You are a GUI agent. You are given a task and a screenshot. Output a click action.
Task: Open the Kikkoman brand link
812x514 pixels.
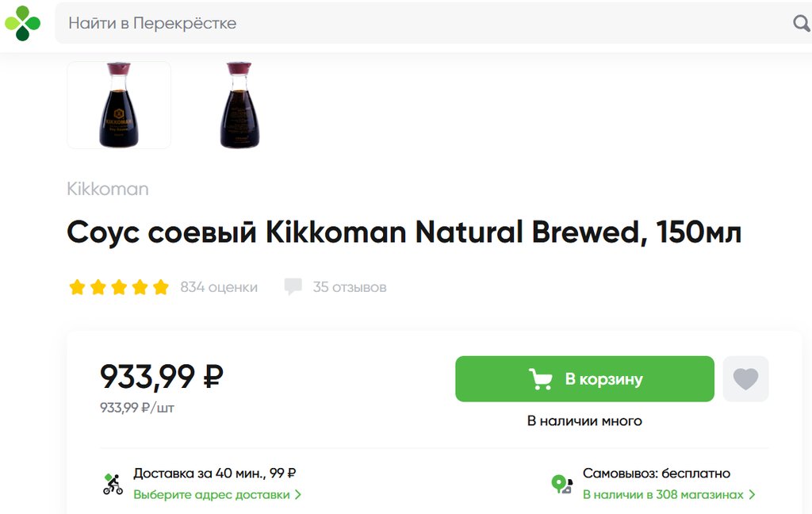click(108, 189)
